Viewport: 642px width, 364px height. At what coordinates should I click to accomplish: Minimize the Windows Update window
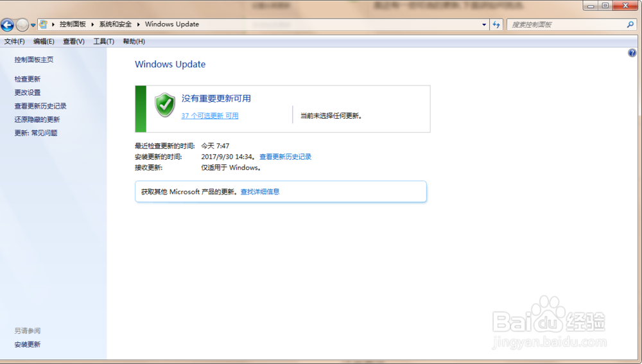pyautogui.click(x=591, y=6)
